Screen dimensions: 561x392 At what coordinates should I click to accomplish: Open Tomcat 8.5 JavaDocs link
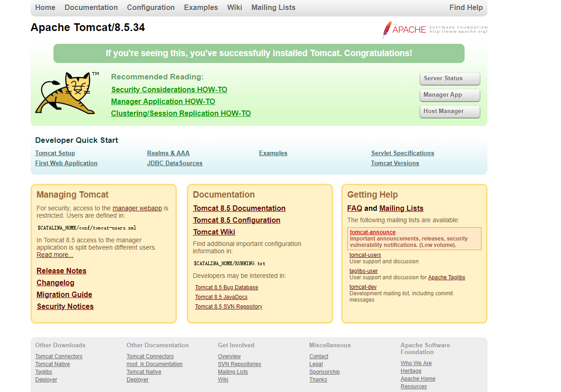pyautogui.click(x=221, y=297)
